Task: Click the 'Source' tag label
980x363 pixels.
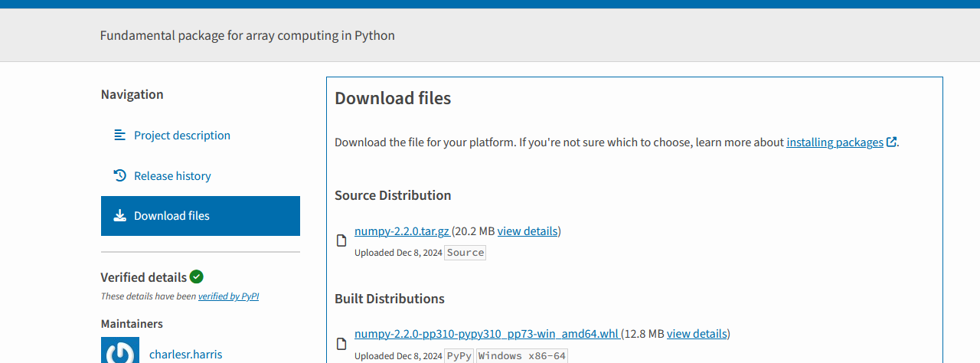Action: pos(465,253)
